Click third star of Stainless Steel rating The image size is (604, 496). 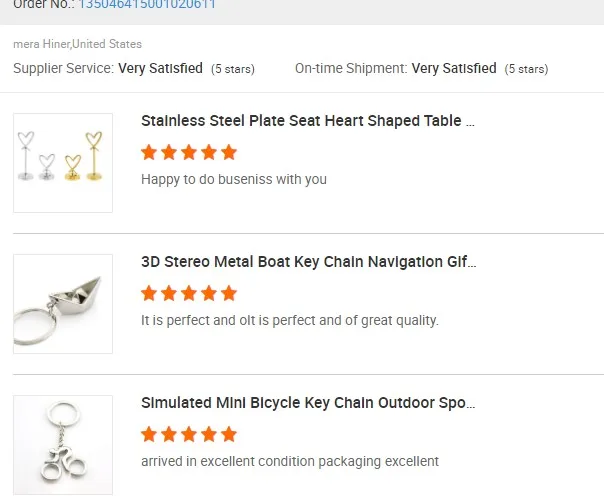click(x=189, y=153)
